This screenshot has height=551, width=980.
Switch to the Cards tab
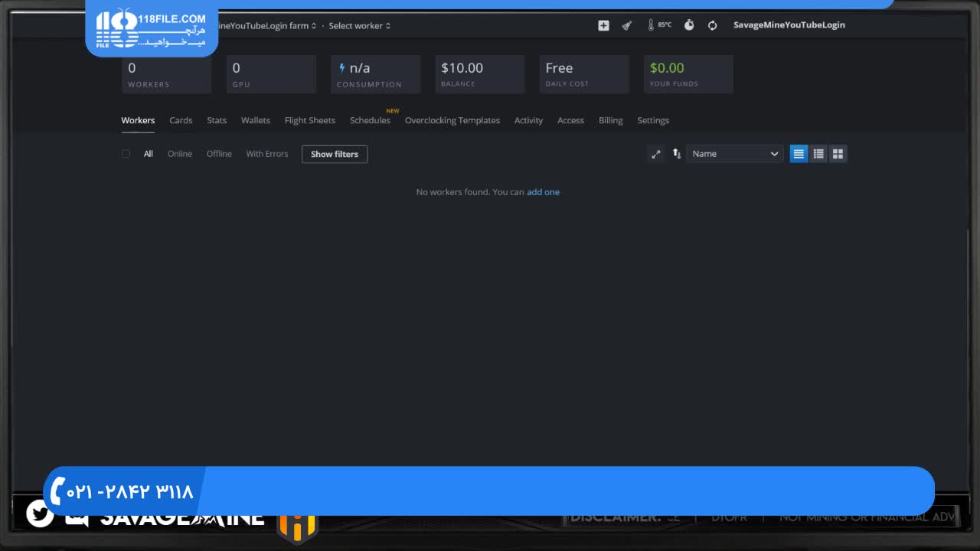[181, 120]
